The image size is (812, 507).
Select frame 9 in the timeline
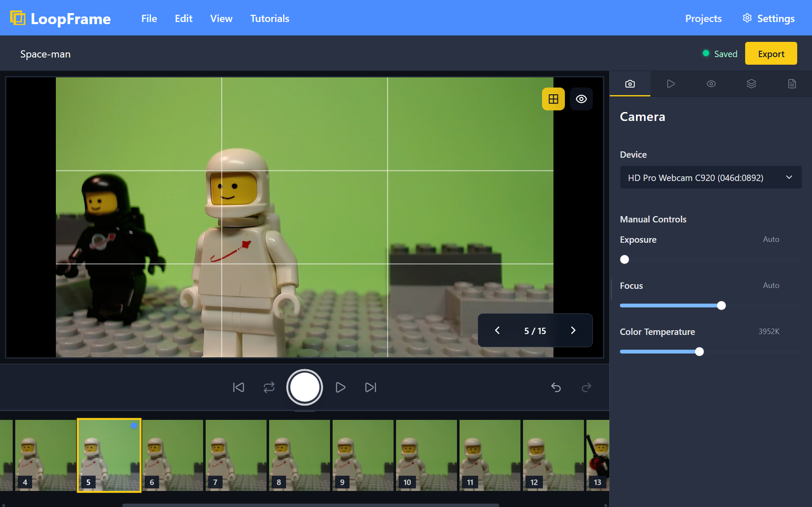pyautogui.click(x=363, y=455)
